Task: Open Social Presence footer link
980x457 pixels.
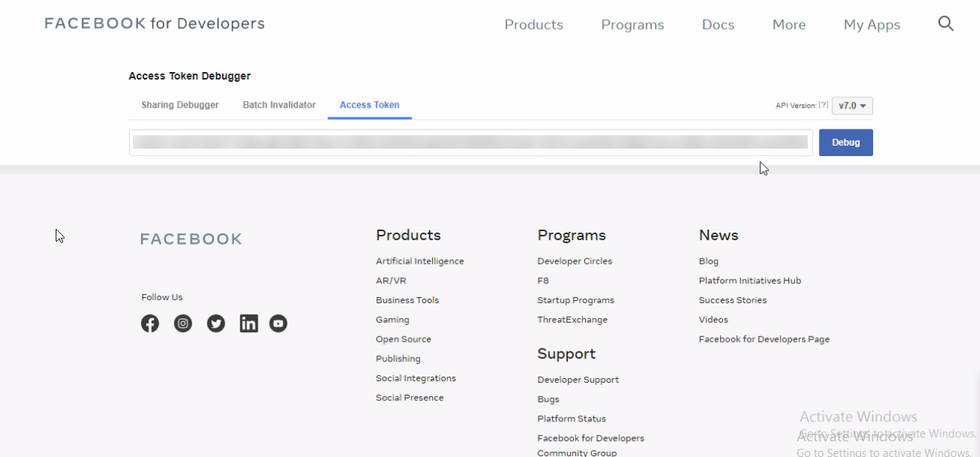Action: pos(409,398)
